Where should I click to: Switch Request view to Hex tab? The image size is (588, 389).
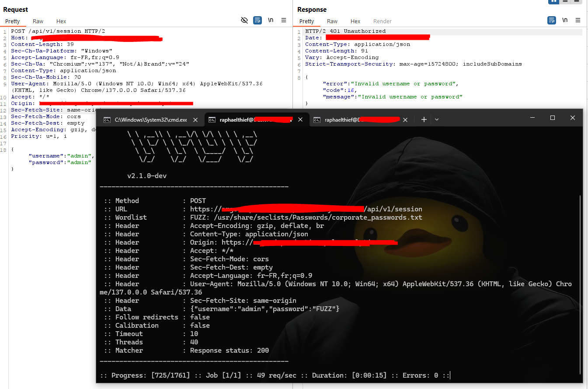(61, 21)
